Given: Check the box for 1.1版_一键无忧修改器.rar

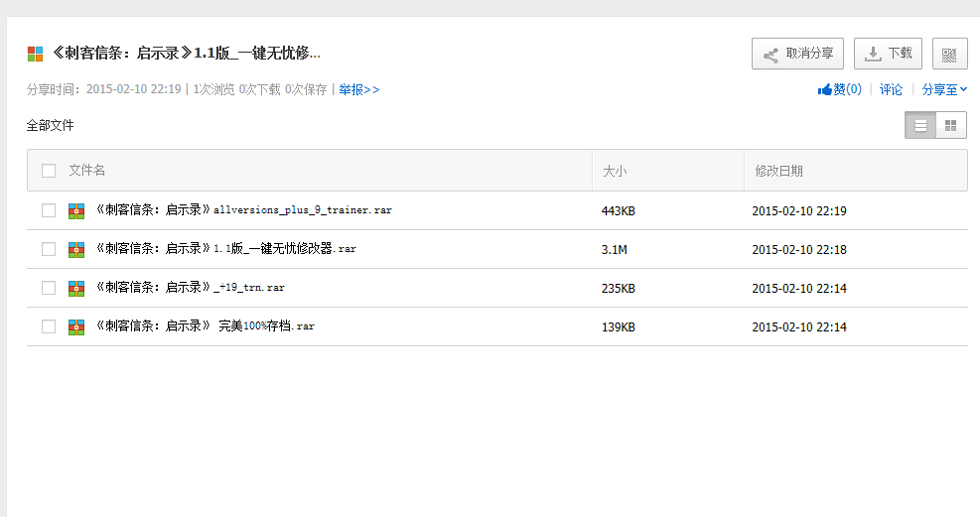Looking at the screenshot, I should (x=49, y=249).
